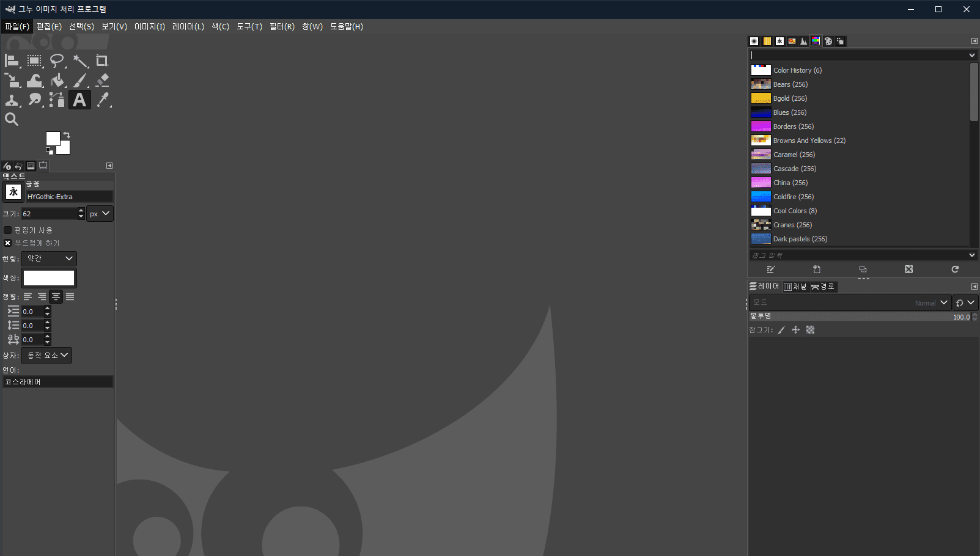980x556 pixels.
Task: Select the Zoom magnifier tool
Action: [12, 119]
